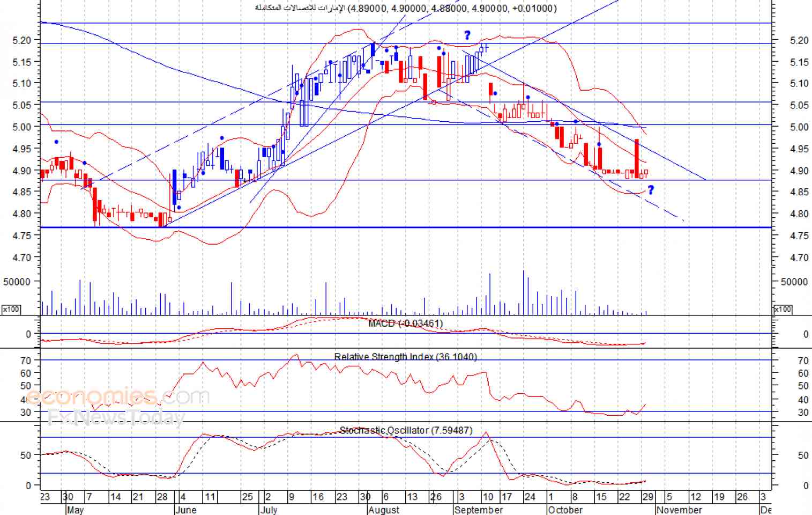Click the FxNewsToday watermark text
The height and width of the screenshot is (515, 812).
point(116,417)
